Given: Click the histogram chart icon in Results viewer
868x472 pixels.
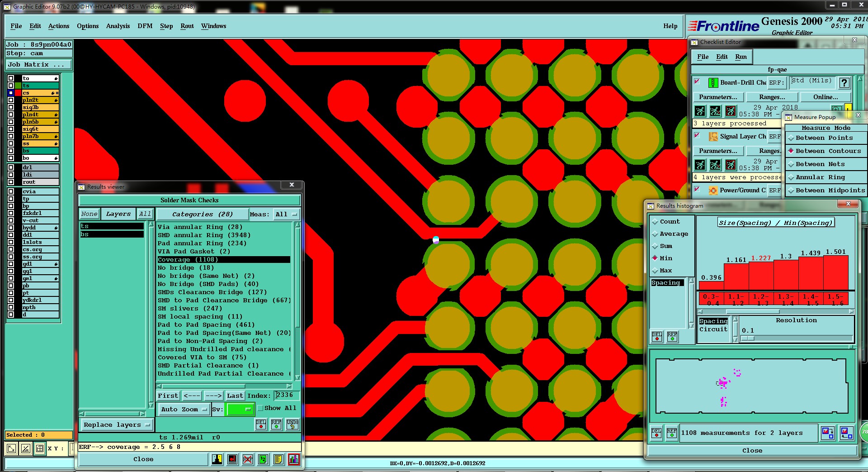Looking at the screenshot, I should point(293,459).
